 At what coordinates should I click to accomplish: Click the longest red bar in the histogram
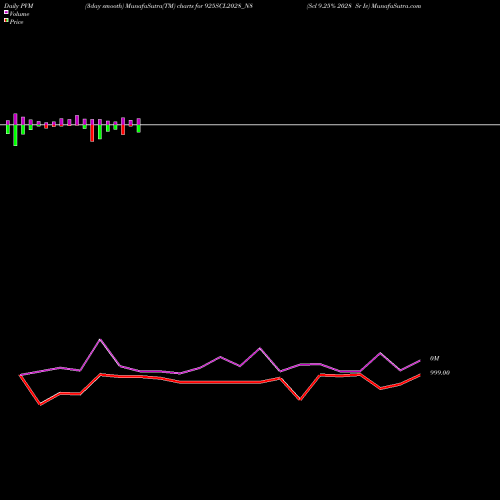pos(92,133)
